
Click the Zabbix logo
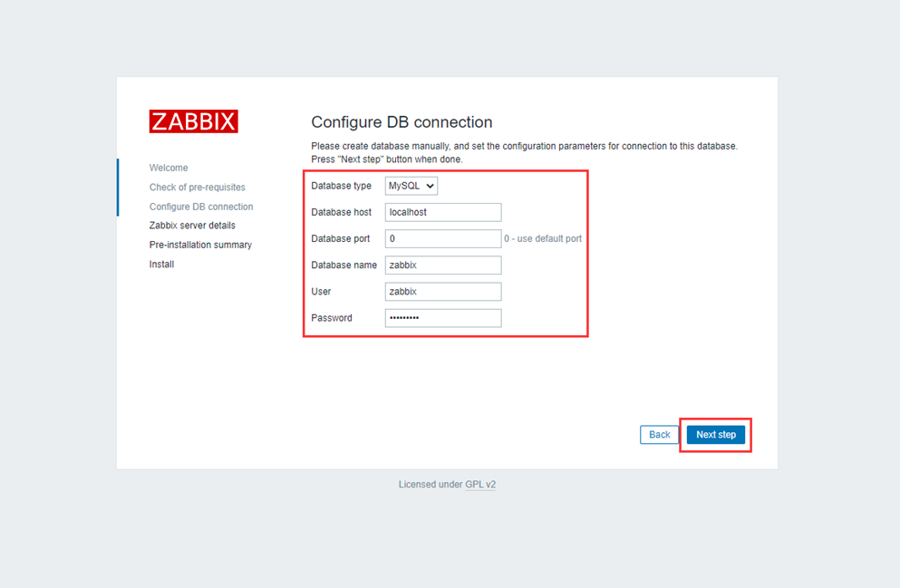[x=193, y=121]
